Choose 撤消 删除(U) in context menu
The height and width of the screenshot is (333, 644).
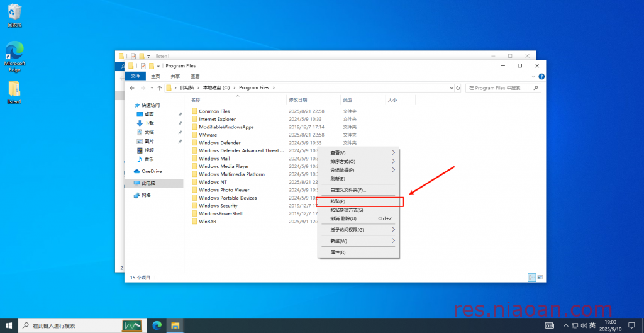pos(358,218)
